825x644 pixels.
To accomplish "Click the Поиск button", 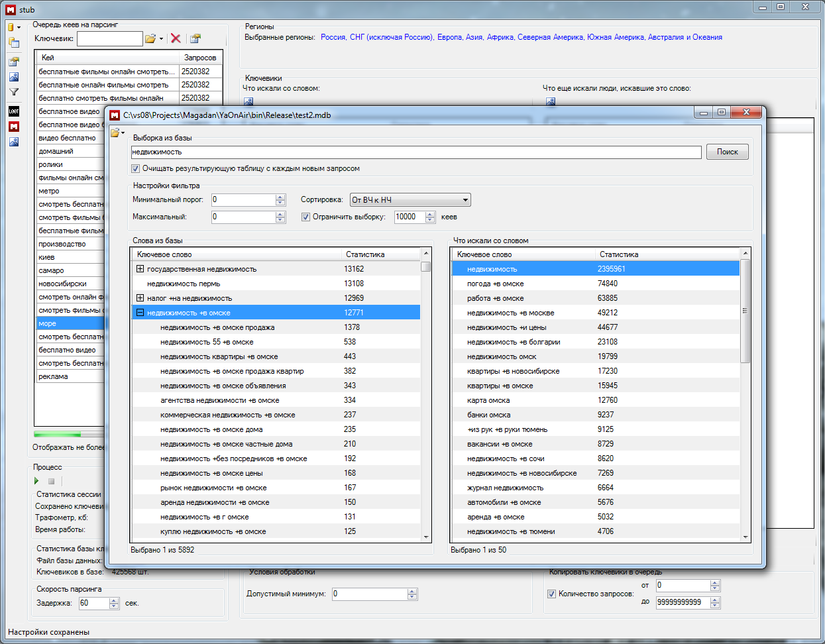I will coord(727,152).
